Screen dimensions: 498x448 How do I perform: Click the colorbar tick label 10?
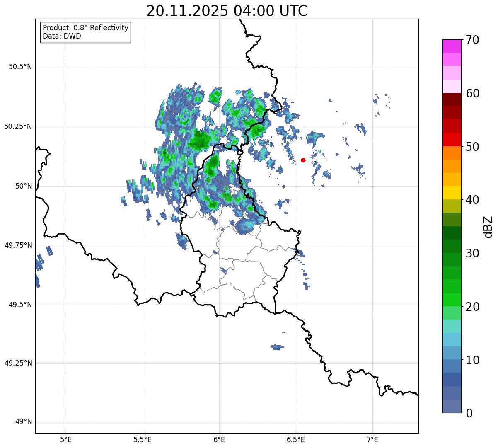[473, 360]
